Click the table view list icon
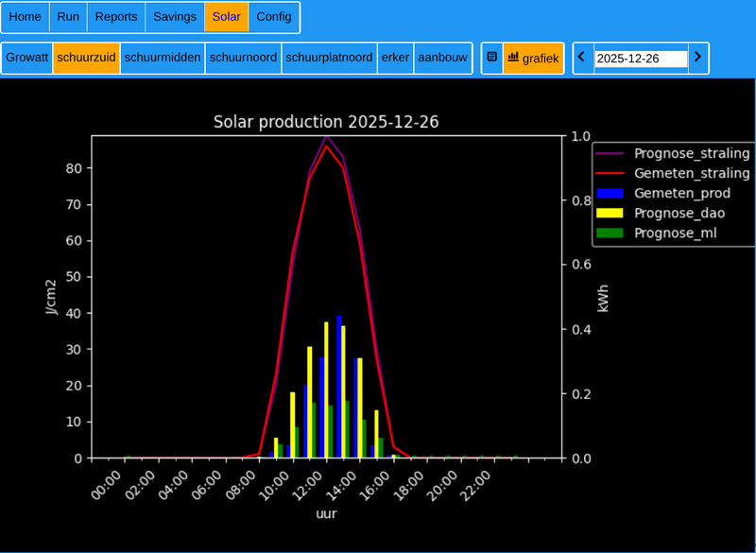 491,58
